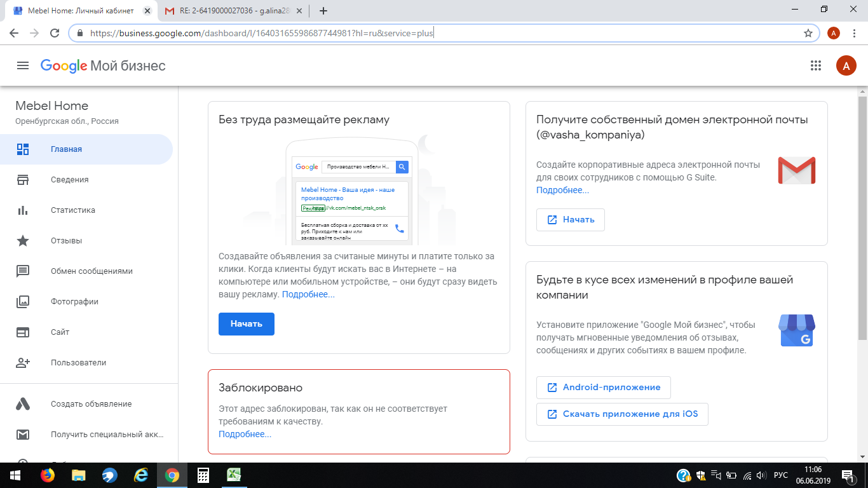Open File Explorer from taskbar

pos(79,475)
